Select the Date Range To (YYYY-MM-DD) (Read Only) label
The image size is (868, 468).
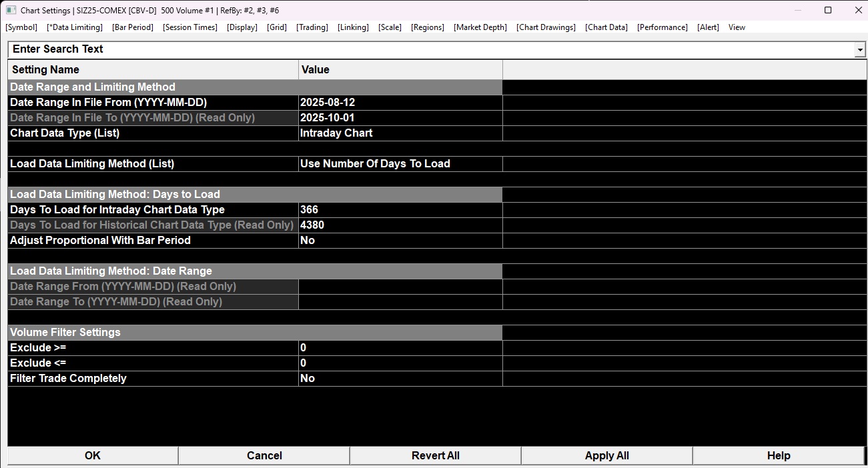pos(153,302)
